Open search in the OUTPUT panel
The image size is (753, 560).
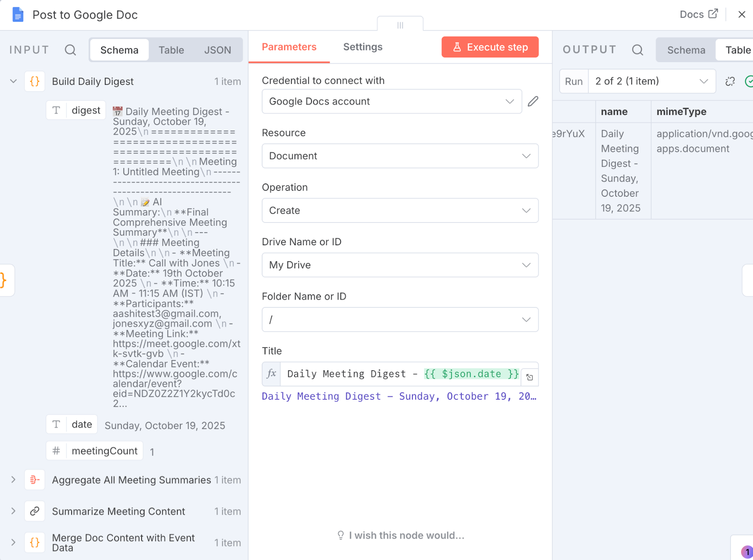click(x=638, y=49)
